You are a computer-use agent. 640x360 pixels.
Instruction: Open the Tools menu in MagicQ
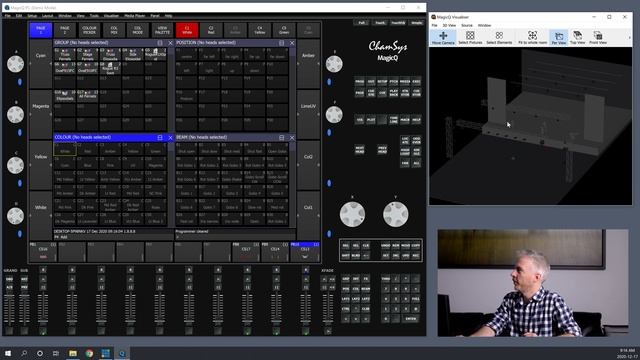[x=94, y=16]
